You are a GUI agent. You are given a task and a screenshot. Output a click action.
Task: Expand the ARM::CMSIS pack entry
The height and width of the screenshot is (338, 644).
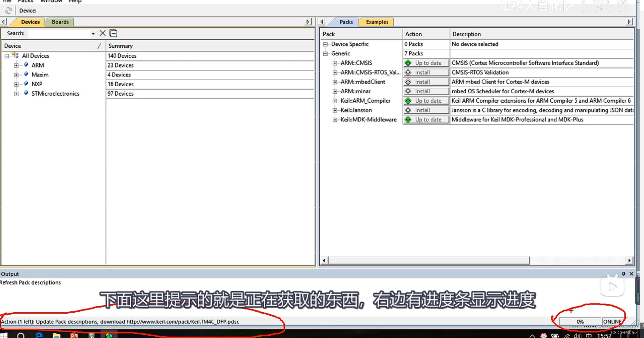(335, 63)
